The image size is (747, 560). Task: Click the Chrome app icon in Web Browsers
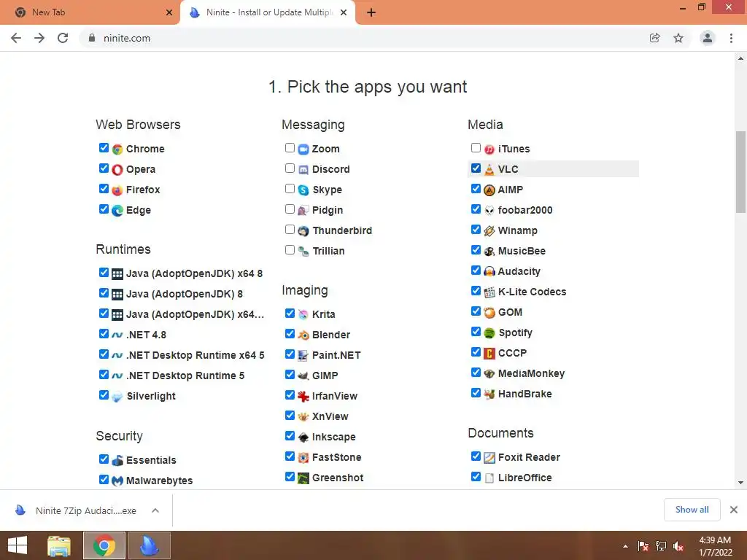[117, 149]
